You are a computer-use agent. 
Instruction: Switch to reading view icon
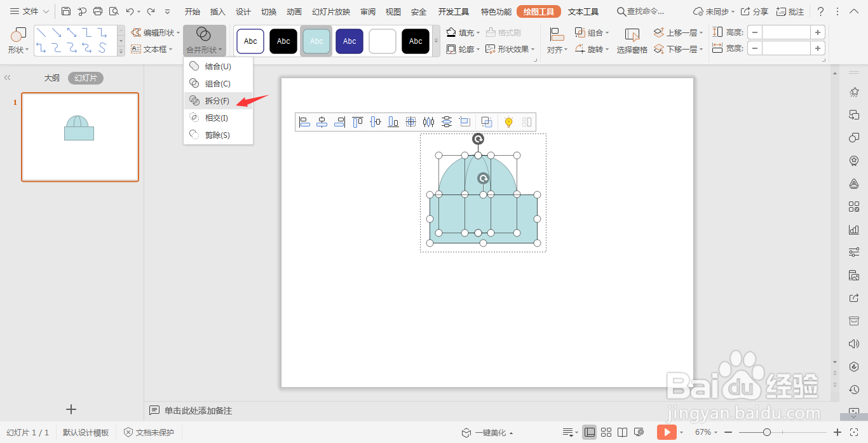tap(623, 432)
